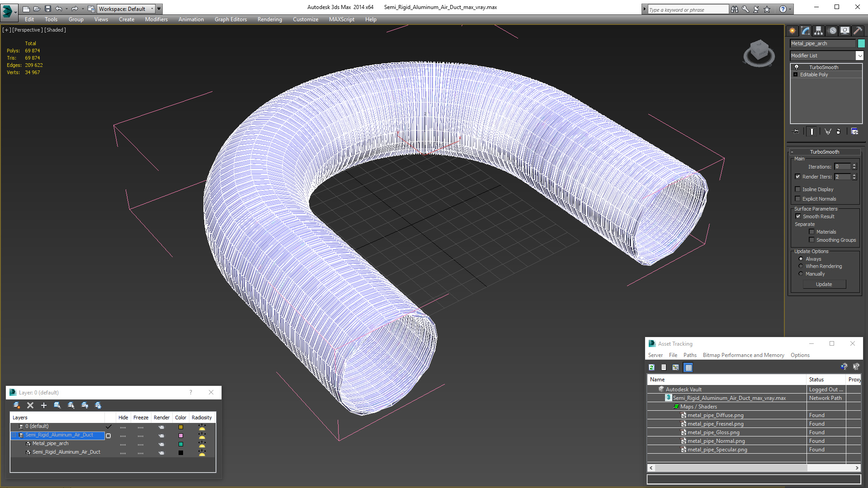The height and width of the screenshot is (488, 868).
Task: Open Configure Modifier Sets icon
Action: (854, 131)
